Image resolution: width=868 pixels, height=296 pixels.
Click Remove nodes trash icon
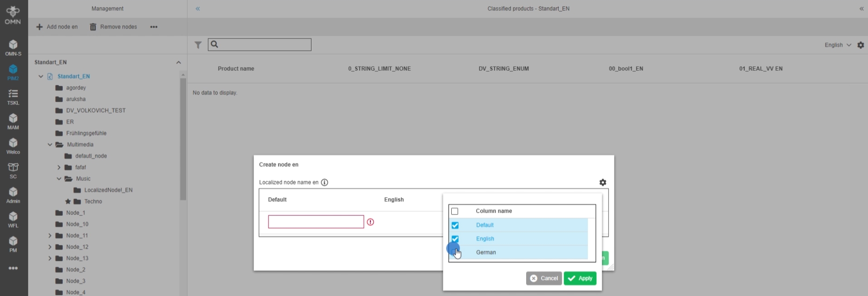93,27
